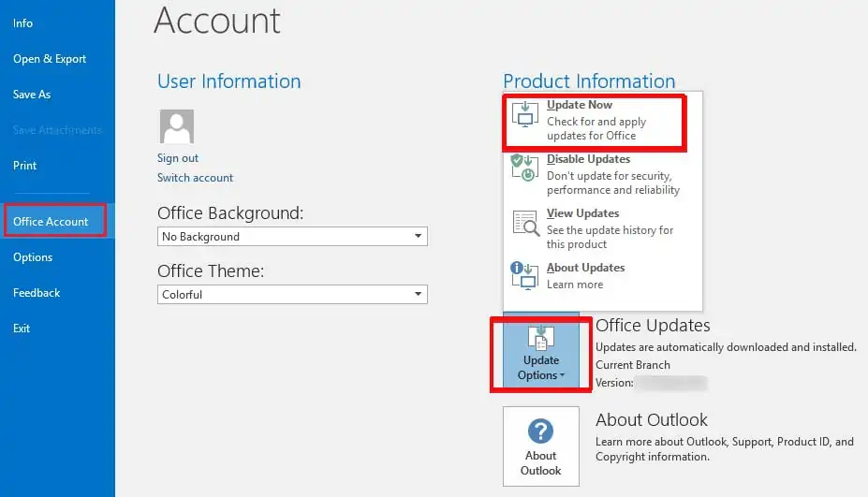Image resolution: width=868 pixels, height=497 pixels.
Task: Click the About Outlook question mark icon
Action: pyautogui.click(x=540, y=431)
